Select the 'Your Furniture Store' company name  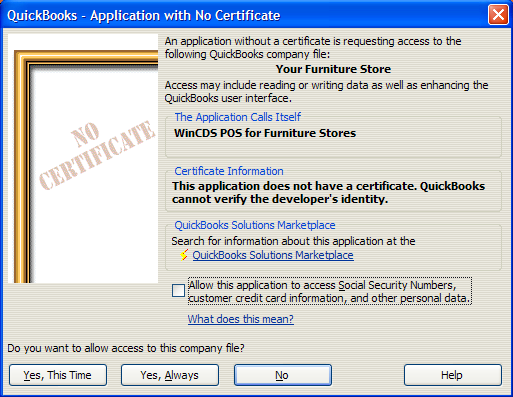click(333, 69)
